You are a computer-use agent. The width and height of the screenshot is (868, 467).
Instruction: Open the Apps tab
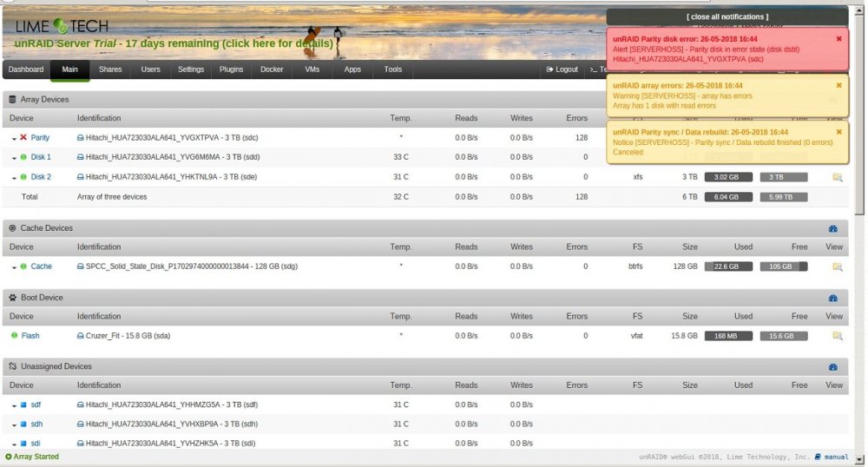coord(352,69)
